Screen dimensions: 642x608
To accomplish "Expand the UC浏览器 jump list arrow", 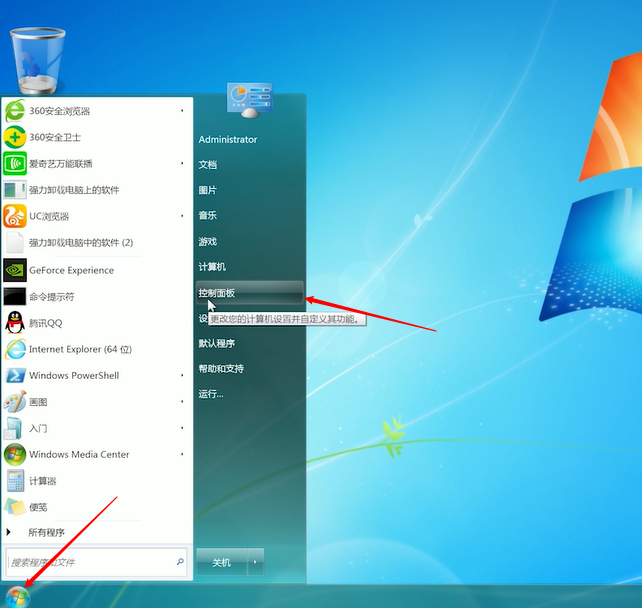I will (x=182, y=216).
